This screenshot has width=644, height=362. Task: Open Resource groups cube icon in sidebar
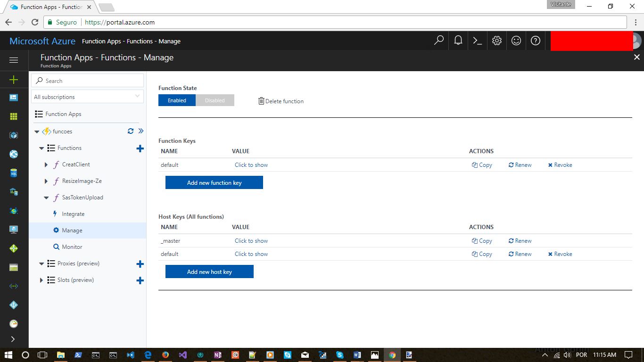14,135
